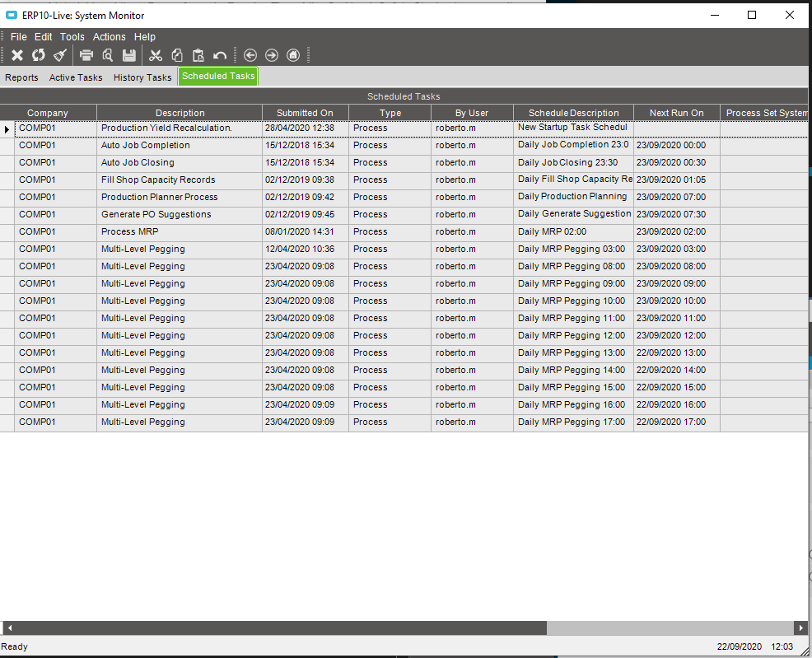Select the 'Production Yield Recalculation.' cell

(180, 128)
